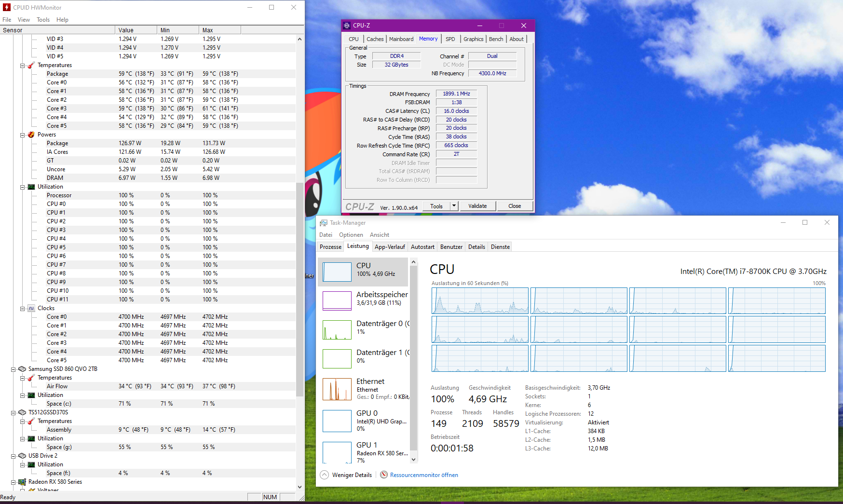Open the App-Verlauf tab in Task-Manager
Image resolution: width=843 pixels, height=504 pixels.
[390, 247]
